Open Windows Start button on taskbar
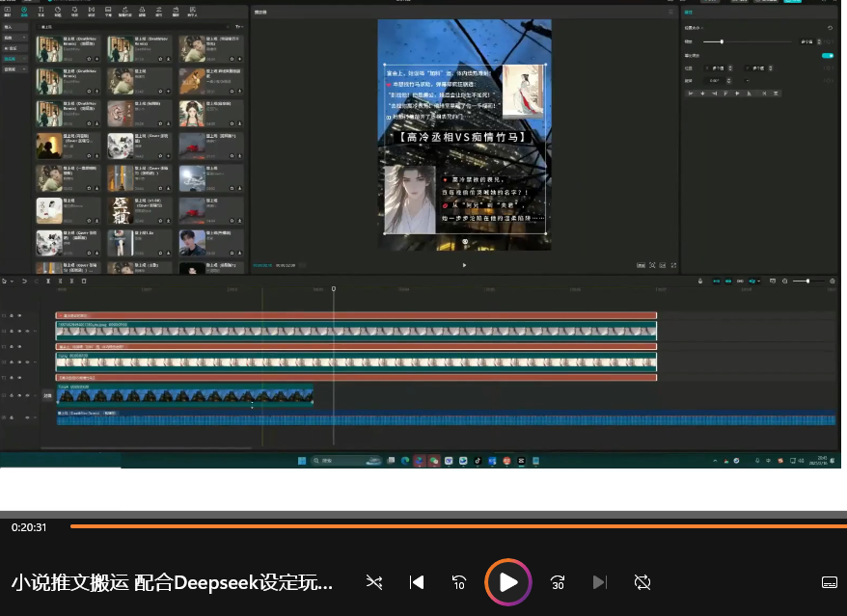Viewport: 847px width, 616px height. pos(302,461)
